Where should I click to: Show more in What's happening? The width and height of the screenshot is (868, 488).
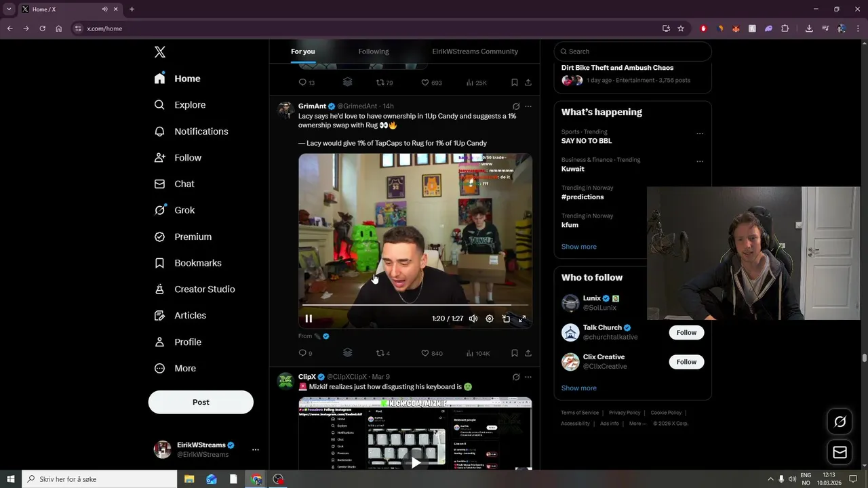click(x=579, y=247)
